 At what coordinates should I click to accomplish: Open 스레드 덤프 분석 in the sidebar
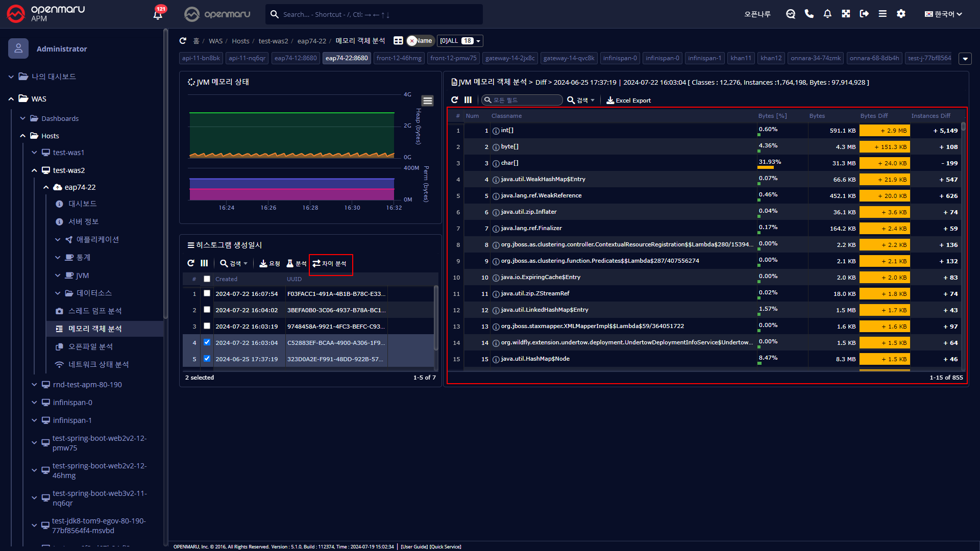[95, 311]
